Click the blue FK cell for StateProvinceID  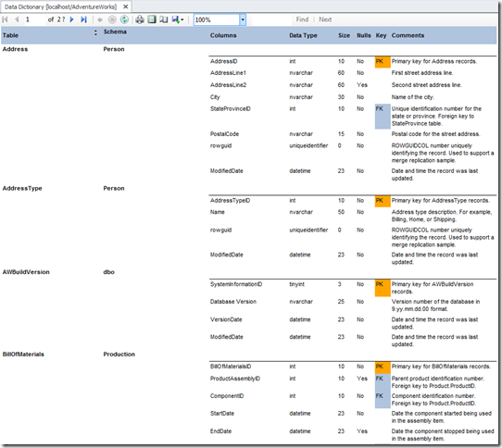point(383,117)
